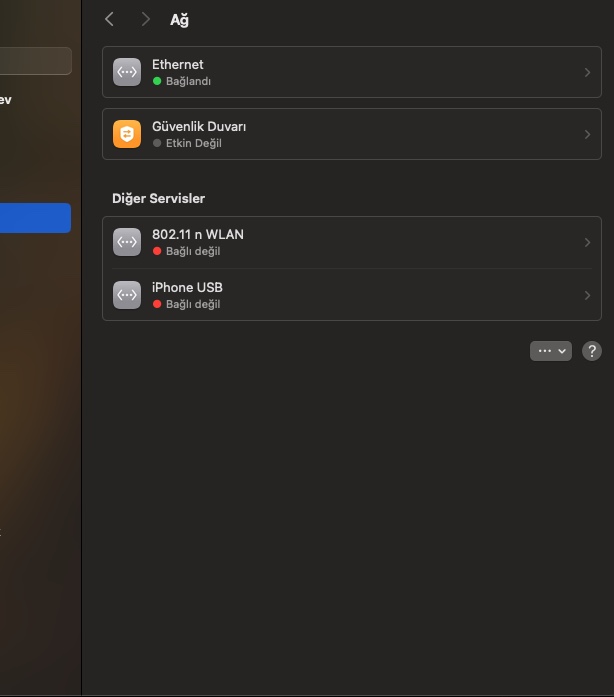Click the green Bağlandı status dot

(157, 81)
